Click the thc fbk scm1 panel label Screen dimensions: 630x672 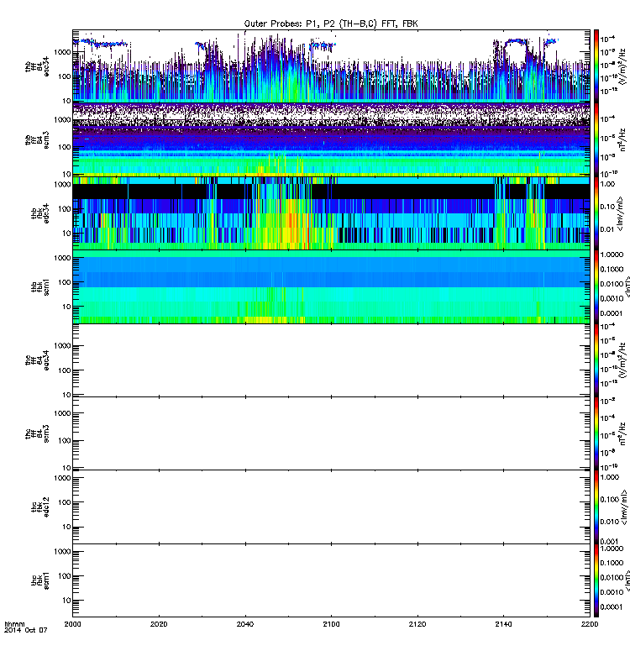(x=40, y=580)
